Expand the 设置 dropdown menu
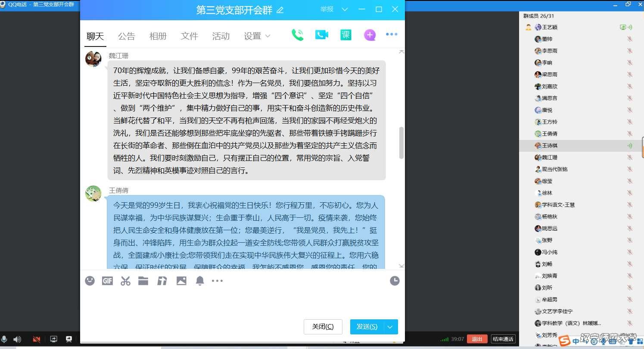The image size is (644, 349). click(x=257, y=36)
